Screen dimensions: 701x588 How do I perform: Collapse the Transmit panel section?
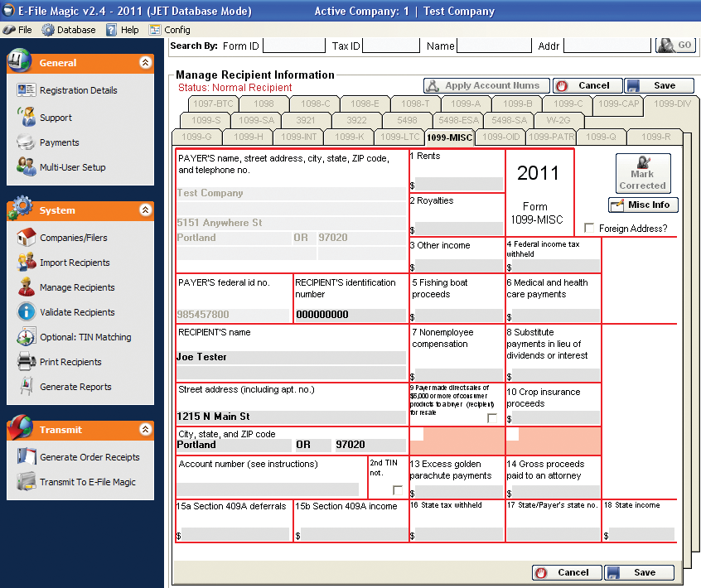coord(145,430)
